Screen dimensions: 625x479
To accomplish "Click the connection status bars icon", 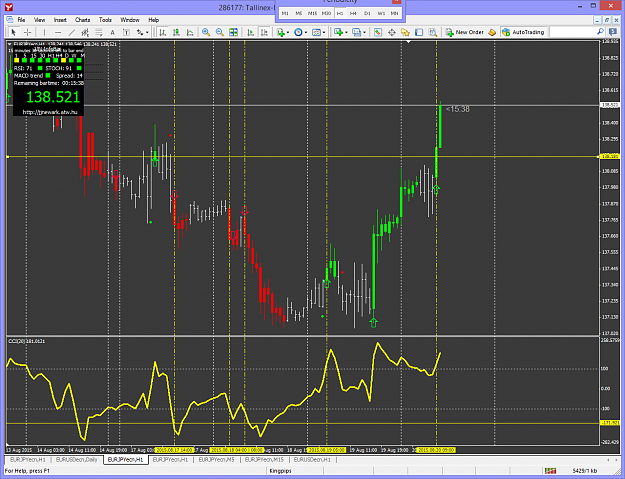I will point(550,471).
